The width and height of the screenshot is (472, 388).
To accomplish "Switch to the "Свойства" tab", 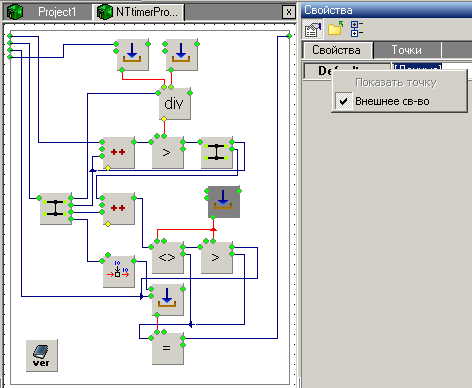I will click(x=336, y=50).
